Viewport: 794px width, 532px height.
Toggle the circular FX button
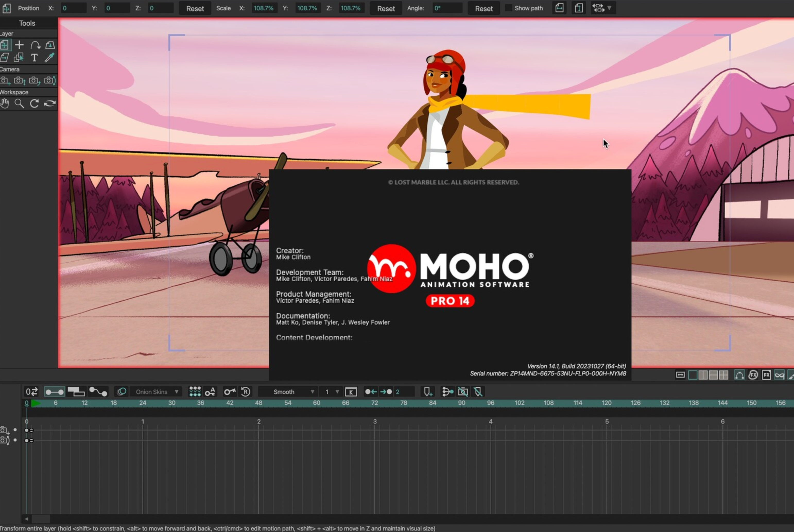pyautogui.click(x=753, y=375)
